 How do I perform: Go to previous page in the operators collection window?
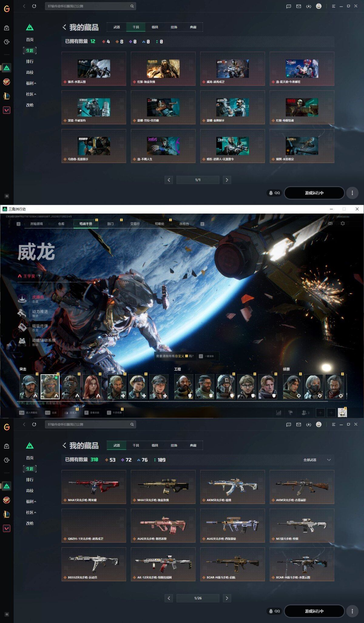pos(169,180)
